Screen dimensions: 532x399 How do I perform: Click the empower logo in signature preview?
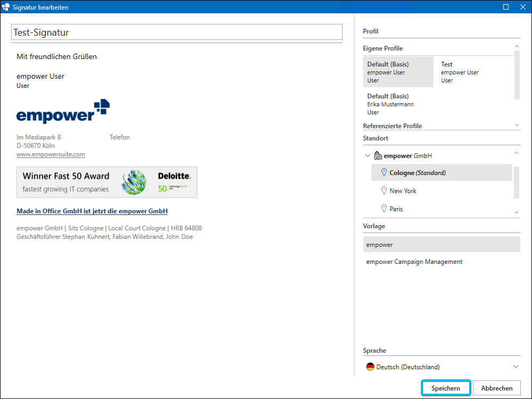click(x=63, y=111)
